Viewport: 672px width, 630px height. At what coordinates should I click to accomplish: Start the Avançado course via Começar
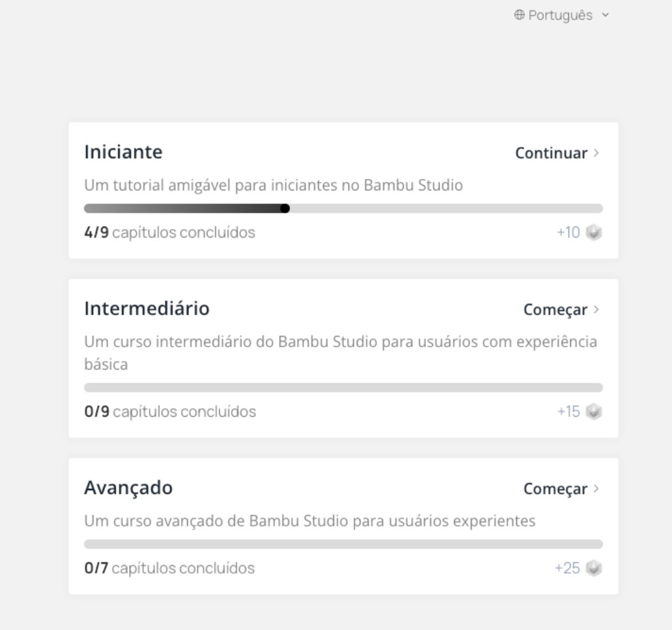555,488
